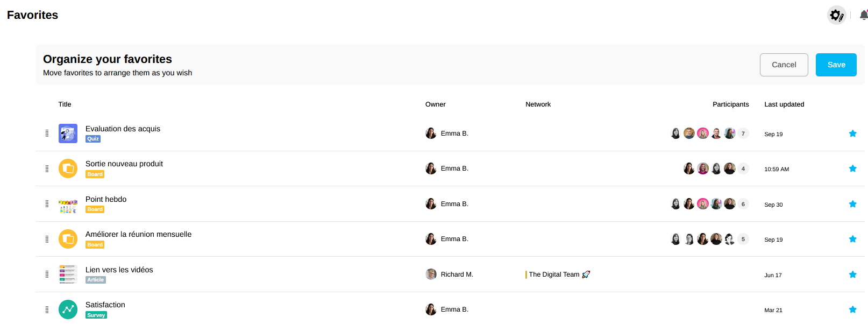Screen dimensions: 868x324
Task: Click the Sortie nouveau produit board icon
Action: pyautogui.click(x=68, y=168)
